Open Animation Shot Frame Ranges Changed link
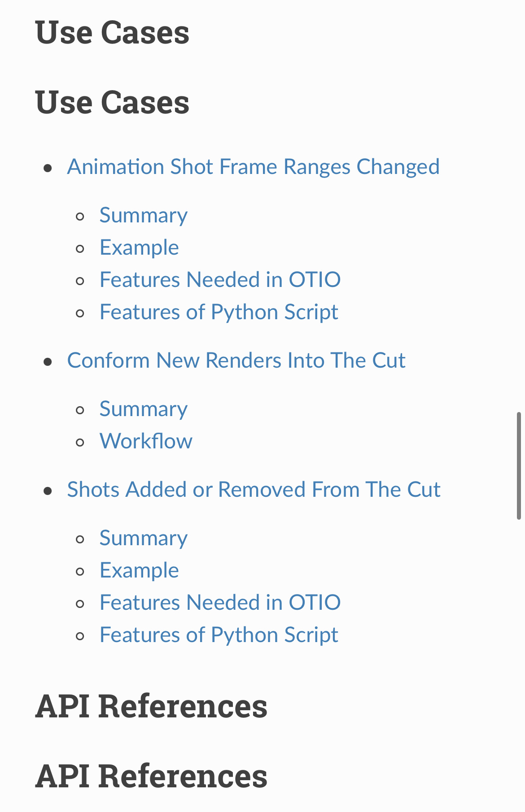Viewport: 525px width, 812px height. click(x=253, y=167)
